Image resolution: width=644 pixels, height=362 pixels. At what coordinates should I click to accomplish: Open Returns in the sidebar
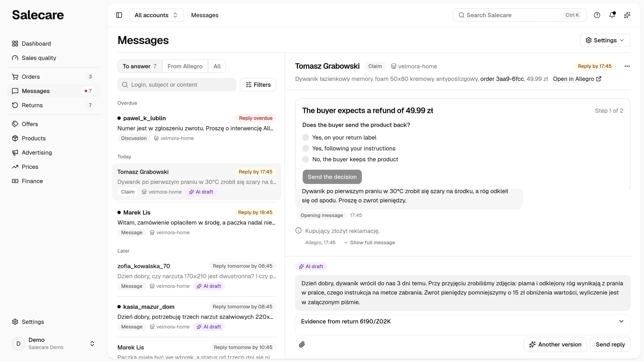pyautogui.click(x=54, y=105)
